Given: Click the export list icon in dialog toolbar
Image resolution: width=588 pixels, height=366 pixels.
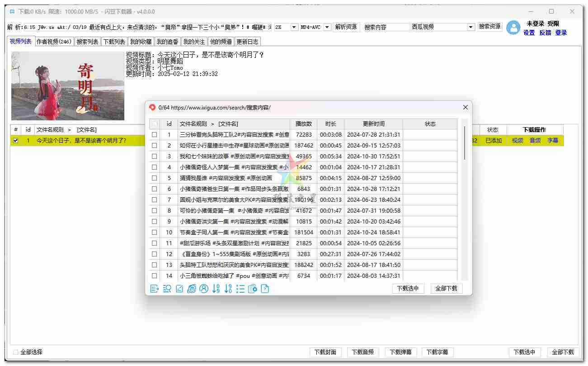Looking at the screenshot, I should click(x=155, y=289).
